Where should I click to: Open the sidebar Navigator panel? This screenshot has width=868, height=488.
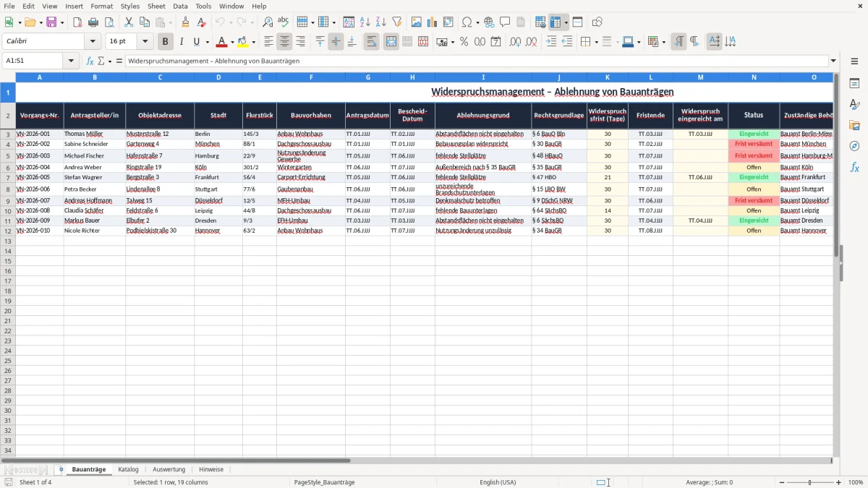point(854,146)
